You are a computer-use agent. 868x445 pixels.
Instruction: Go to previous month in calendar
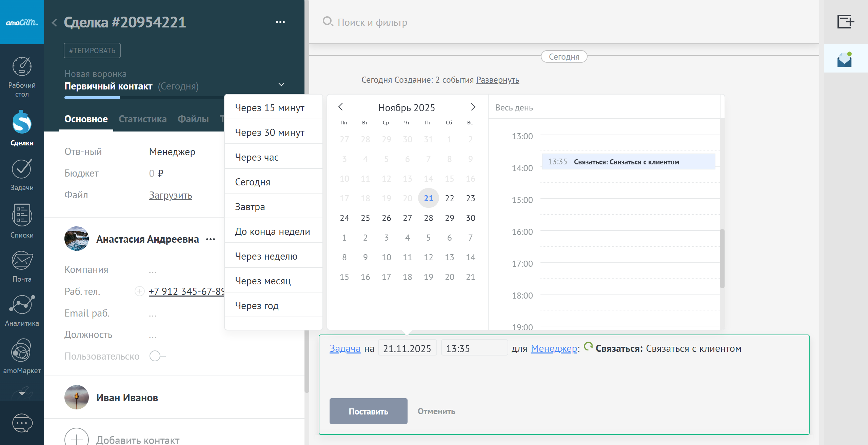click(x=341, y=107)
